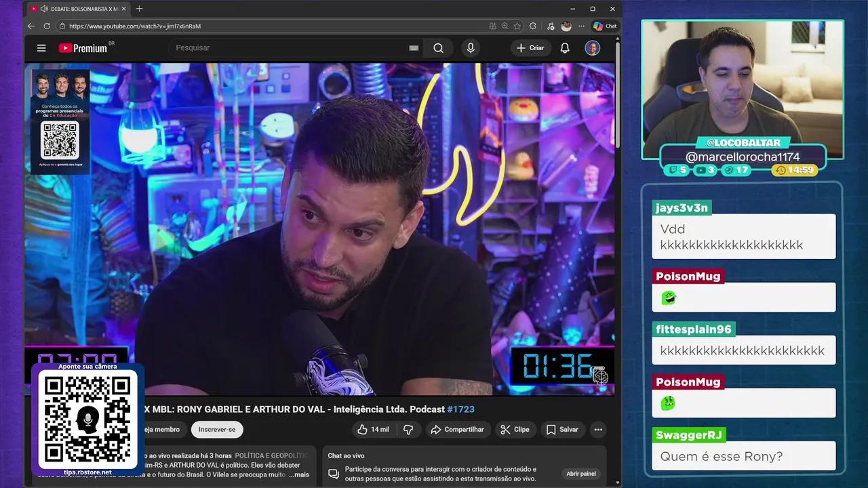Open the Criar create button
868x488 pixels.
530,48
